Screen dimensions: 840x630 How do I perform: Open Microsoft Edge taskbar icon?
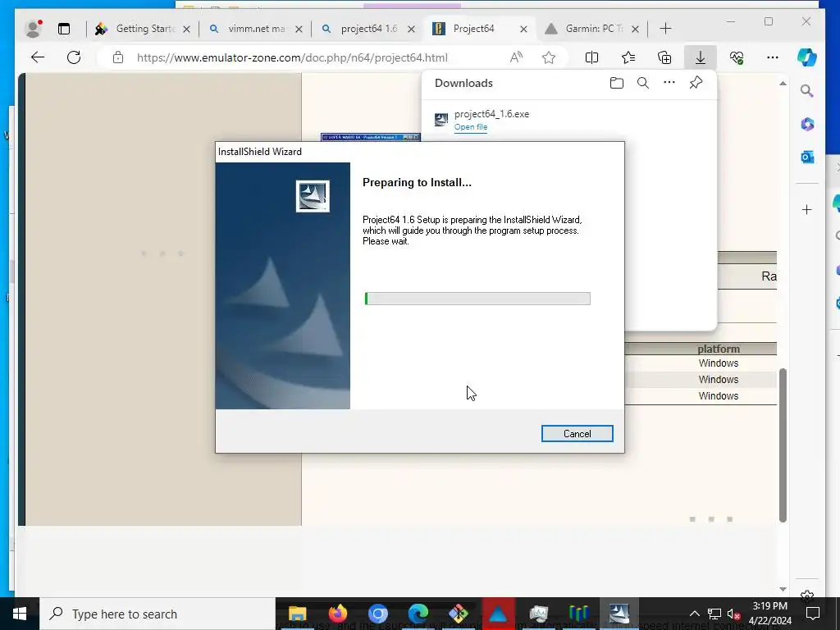[418, 614]
